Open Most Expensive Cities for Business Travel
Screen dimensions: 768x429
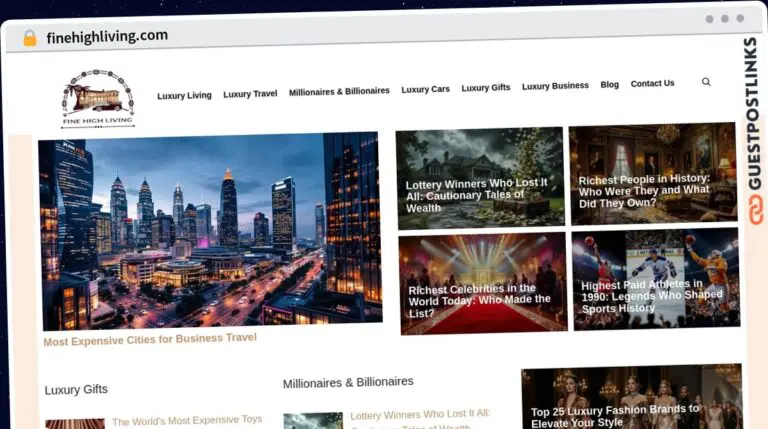pos(150,340)
